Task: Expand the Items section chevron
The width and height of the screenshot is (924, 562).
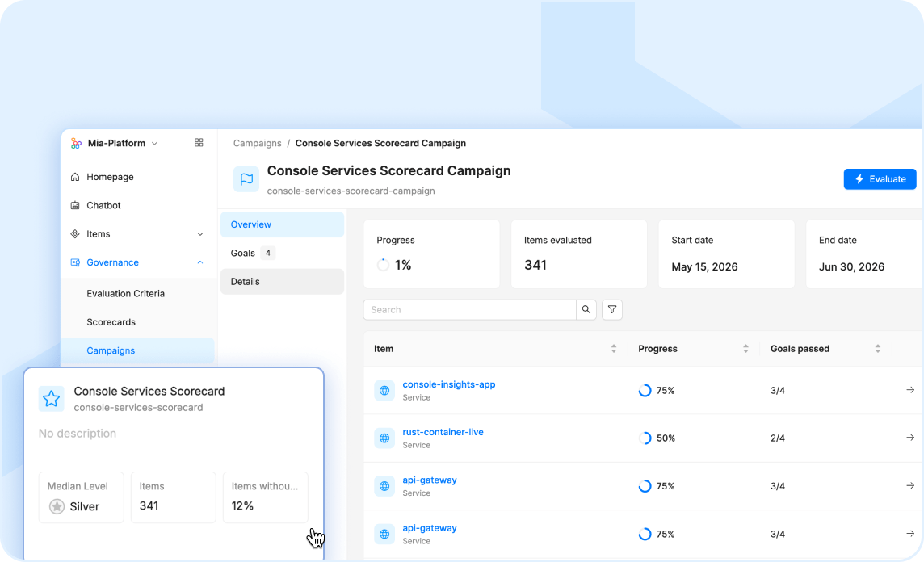Action: click(200, 234)
